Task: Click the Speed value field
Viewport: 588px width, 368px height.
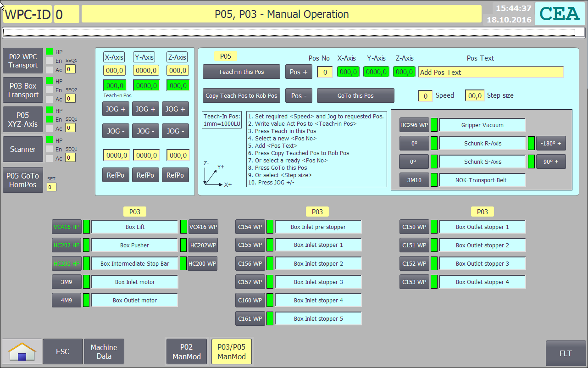Action: pyautogui.click(x=425, y=95)
